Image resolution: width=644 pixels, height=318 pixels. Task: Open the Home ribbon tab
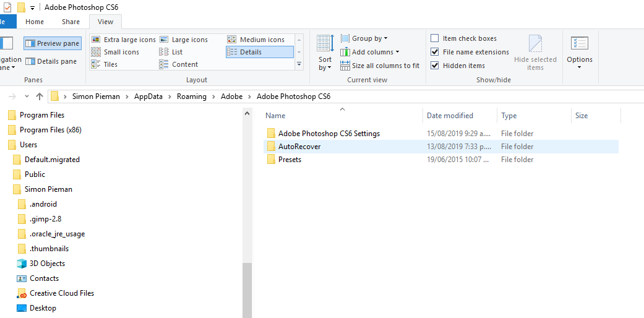pos(35,22)
